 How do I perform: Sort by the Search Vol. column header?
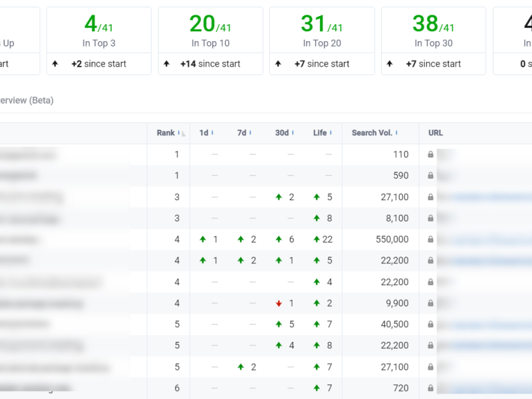point(372,133)
